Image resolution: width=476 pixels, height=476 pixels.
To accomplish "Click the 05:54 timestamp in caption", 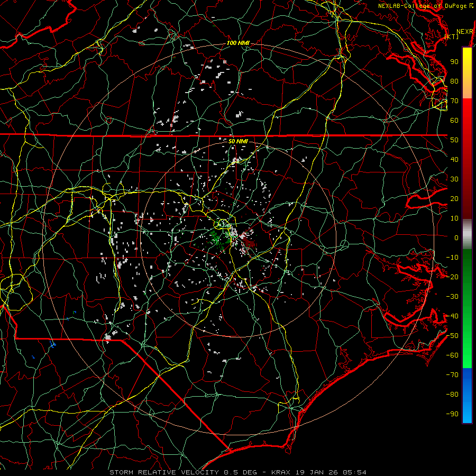I will 354,472.
